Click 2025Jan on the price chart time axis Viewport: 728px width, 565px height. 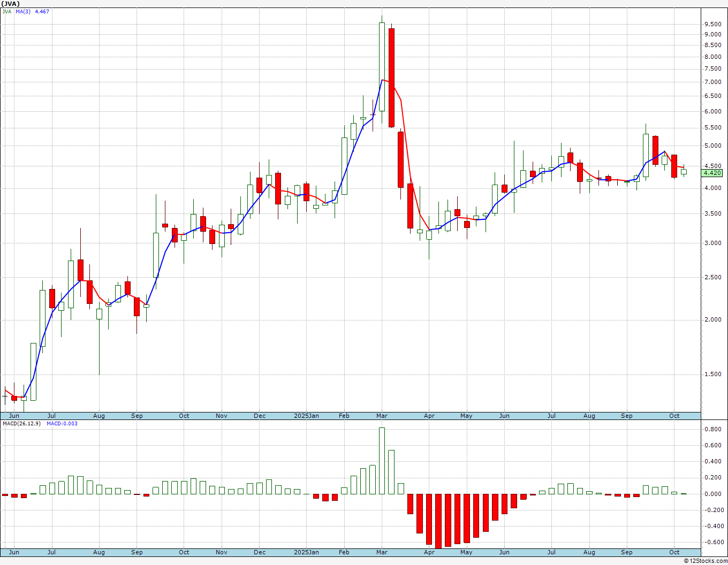click(307, 416)
